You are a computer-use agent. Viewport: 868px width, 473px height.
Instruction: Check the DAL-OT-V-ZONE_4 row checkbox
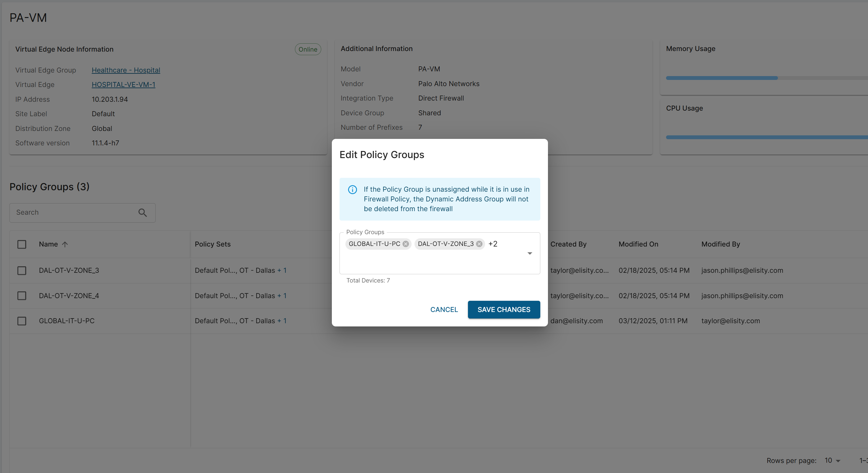(x=22, y=296)
